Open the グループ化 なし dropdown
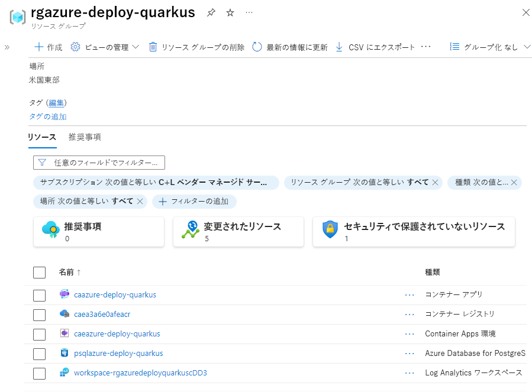Screen dimensions: 532x392 coord(490,47)
